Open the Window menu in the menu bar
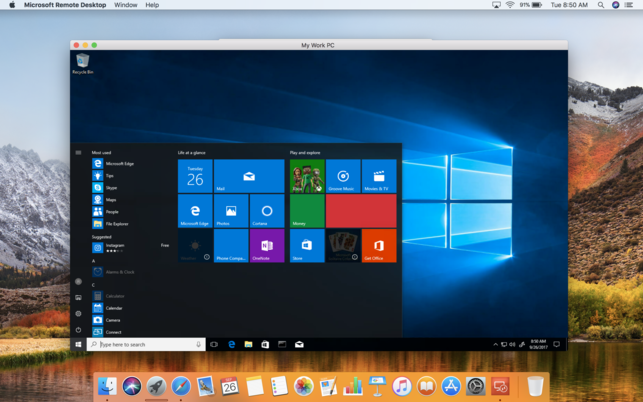This screenshot has height=402, width=643. pyautogui.click(x=126, y=5)
